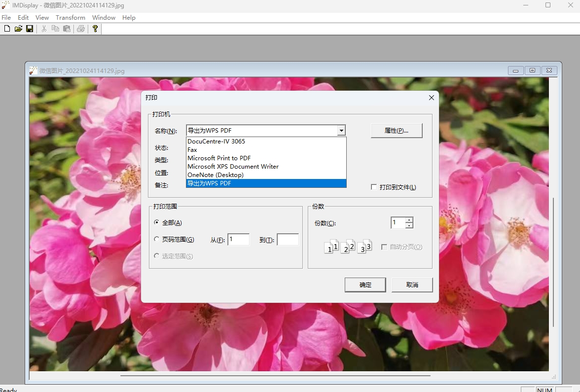
Task: Select Microsoft Print to PDF printer
Action: pos(219,158)
